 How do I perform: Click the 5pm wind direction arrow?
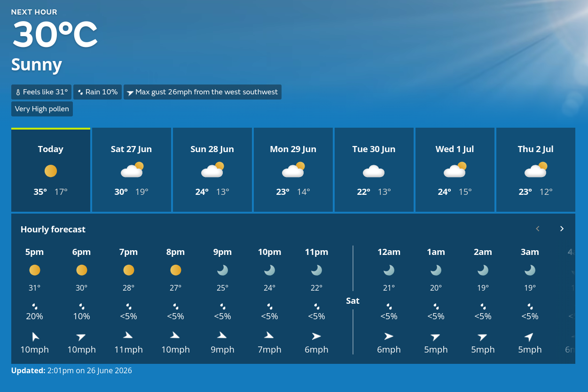(x=35, y=336)
